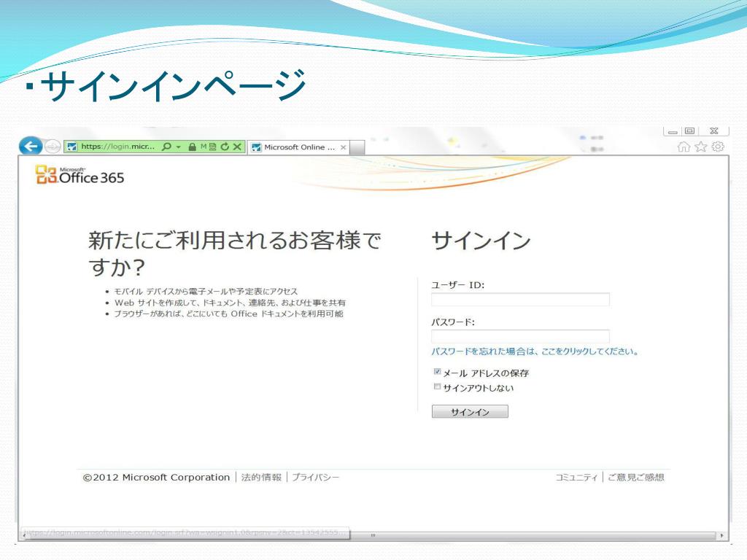Image resolution: width=747 pixels, height=560 pixels.
Task: Click the Office 365 logo
Action: point(80,175)
